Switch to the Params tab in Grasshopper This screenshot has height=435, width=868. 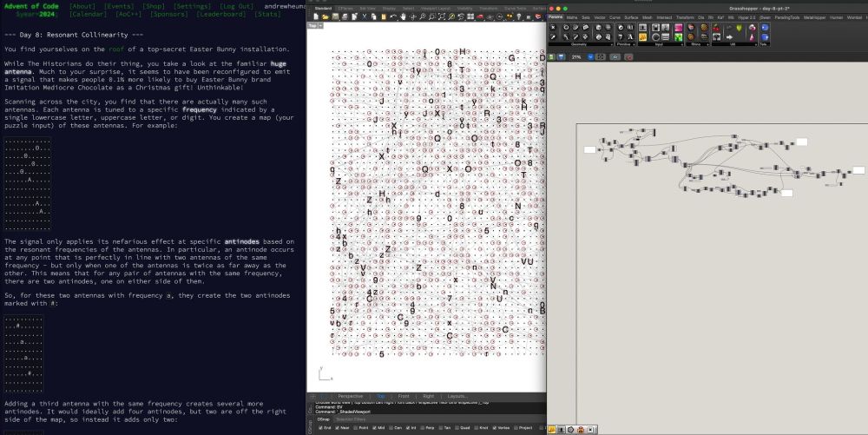tap(556, 17)
